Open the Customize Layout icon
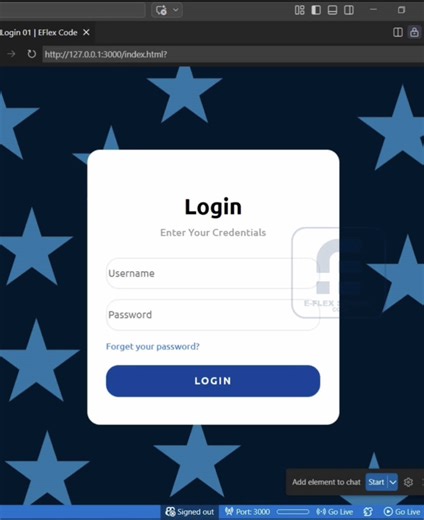The height and width of the screenshot is (520, 424). 299,10
